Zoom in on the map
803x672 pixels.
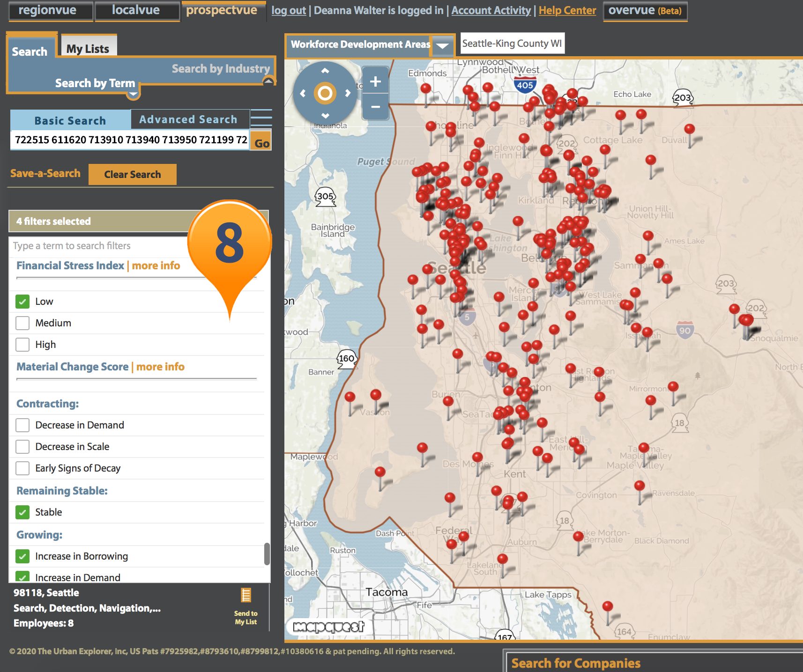(x=375, y=81)
